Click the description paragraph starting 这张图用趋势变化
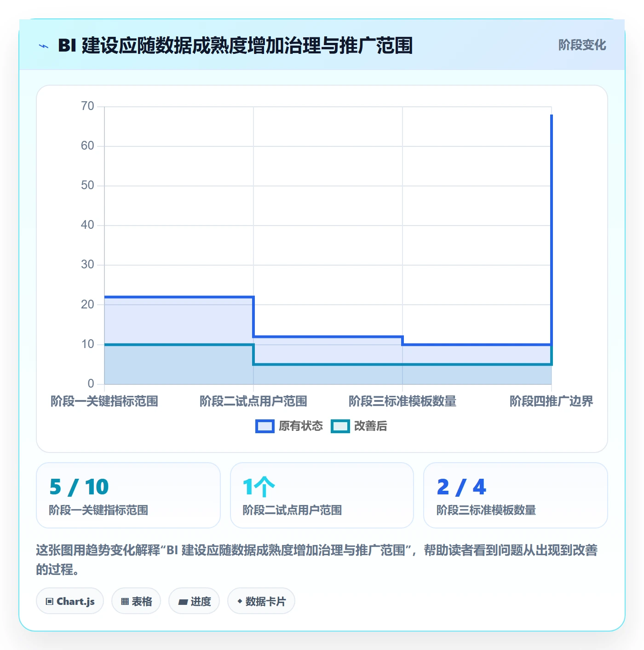Screen dimensions: 644x650 coord(317,560)
